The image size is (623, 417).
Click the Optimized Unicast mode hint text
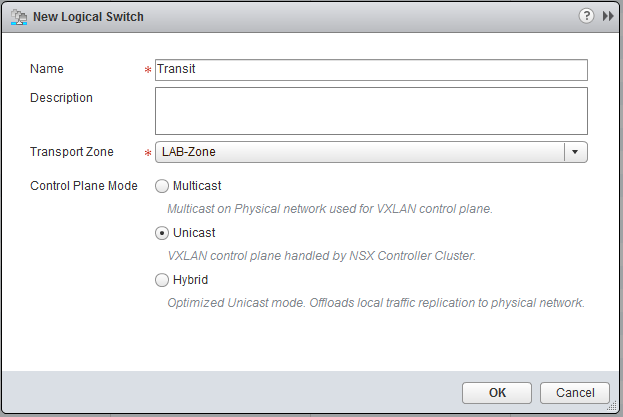pyautogui.click(x=375, y=302)
